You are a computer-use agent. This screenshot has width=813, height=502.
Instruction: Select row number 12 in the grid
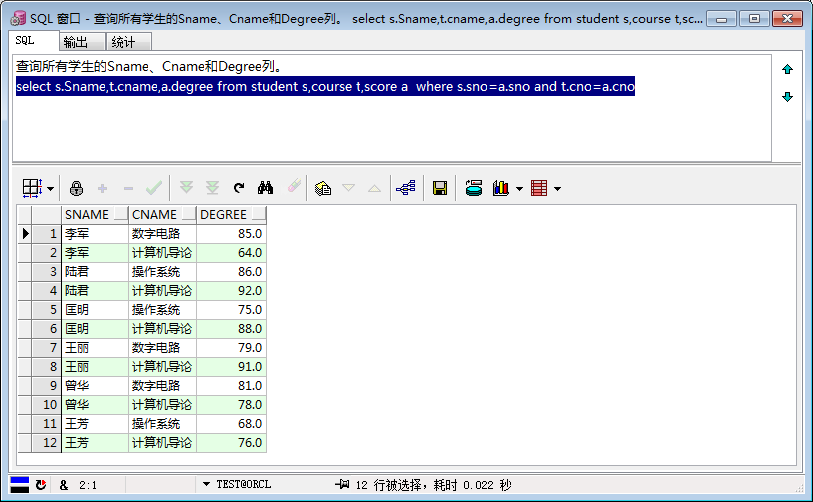tap(47, 443)
